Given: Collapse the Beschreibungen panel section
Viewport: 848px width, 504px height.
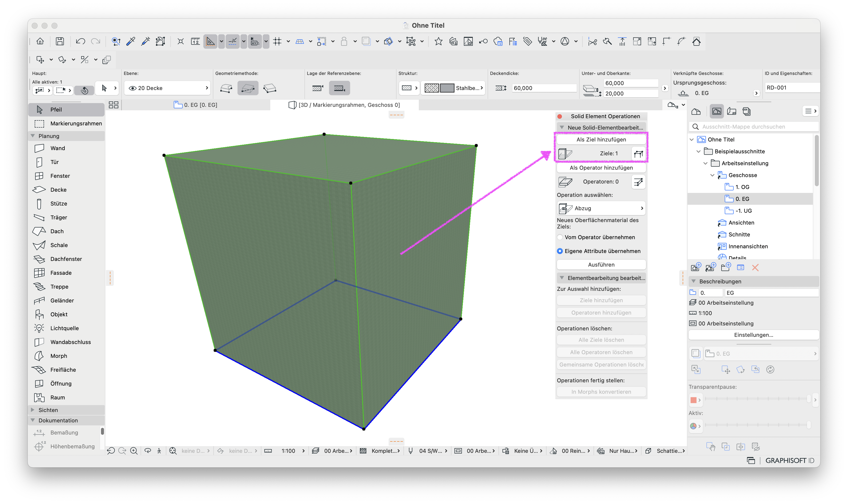Looking at the screenshot, I should (x=694, y=281).
